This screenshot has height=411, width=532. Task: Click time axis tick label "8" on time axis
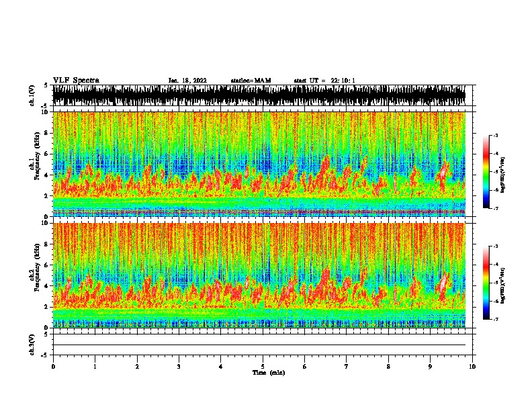coord(388,367)
